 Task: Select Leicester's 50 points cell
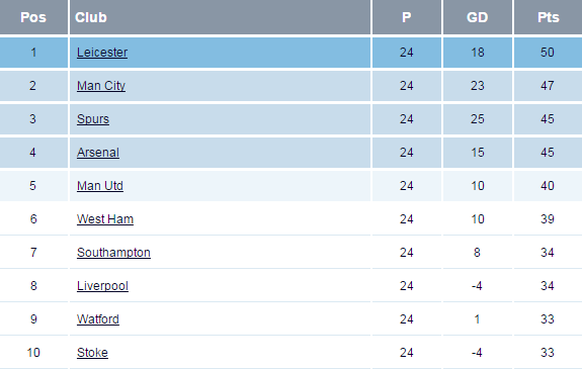548,52
